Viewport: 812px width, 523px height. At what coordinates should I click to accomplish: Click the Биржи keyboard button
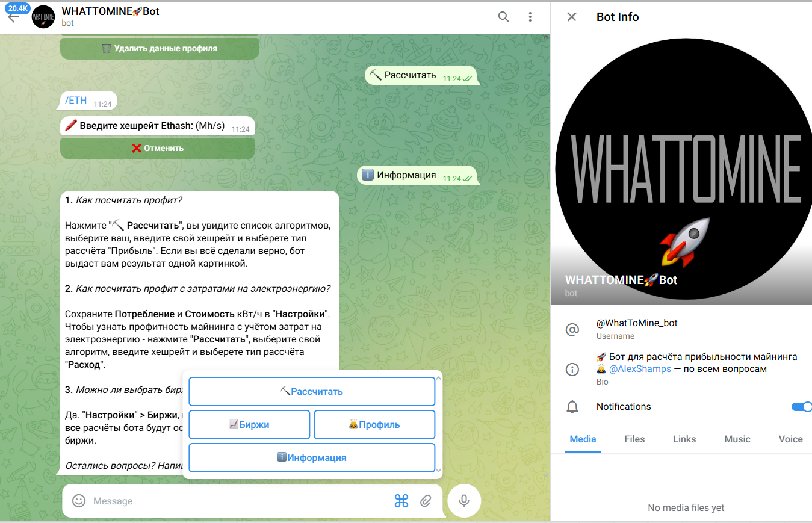pos(249,425)
